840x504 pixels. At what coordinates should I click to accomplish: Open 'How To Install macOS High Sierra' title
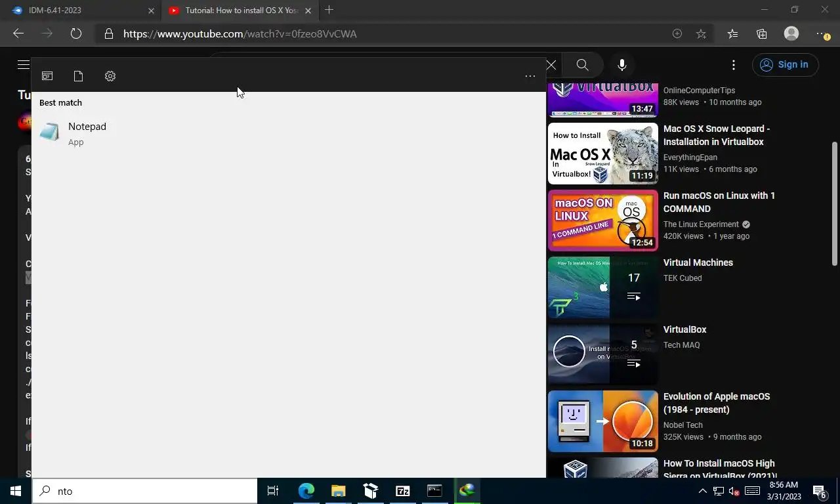[720, 469]
